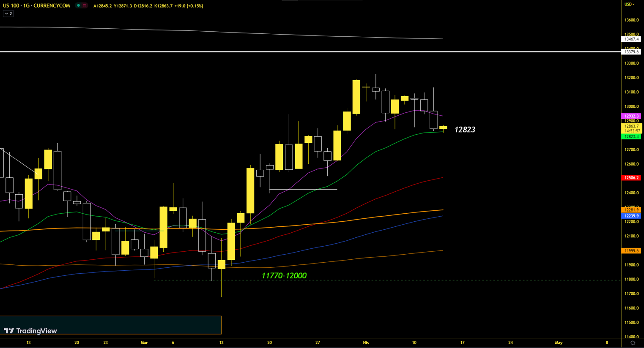644x348 pixels.
Task: Select the 12823 text annotation
Action: point(464,130)
